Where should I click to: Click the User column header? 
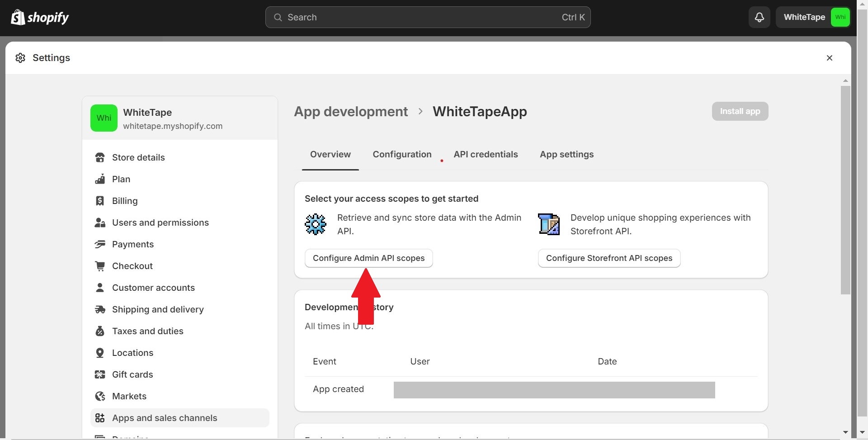420,361
